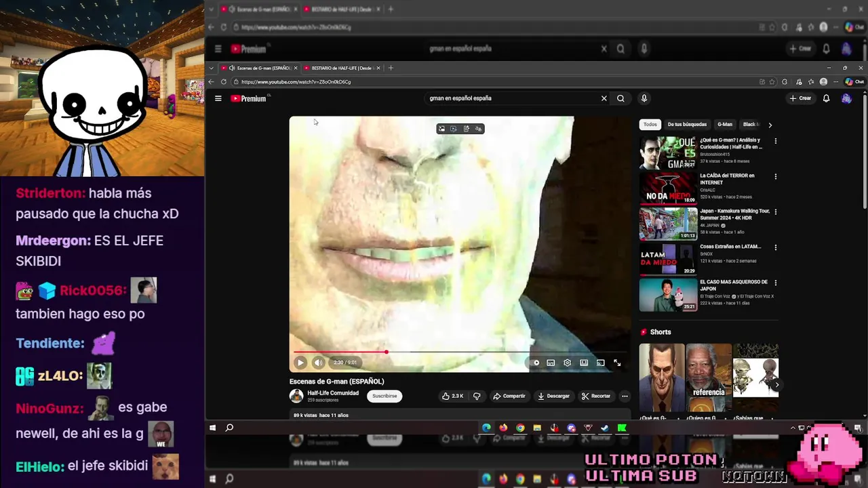Click Suscribirse button
868x488 pixels.
(384, 396)
